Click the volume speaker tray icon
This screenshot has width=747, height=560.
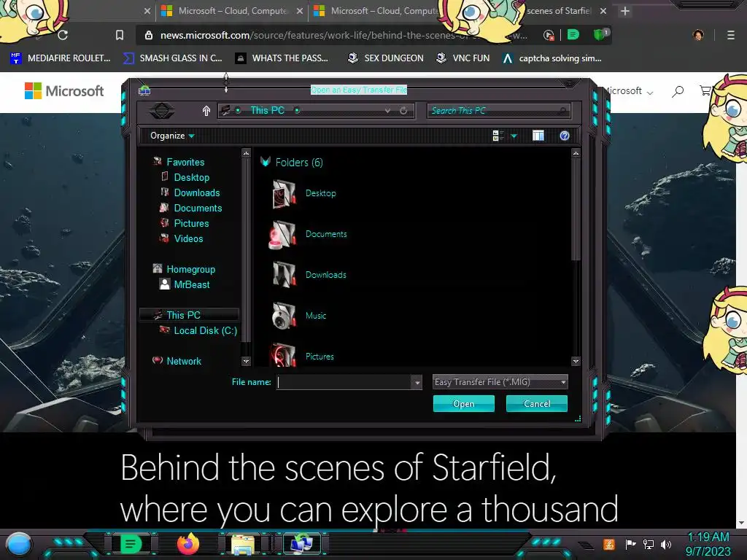click(x=666, y=544)
